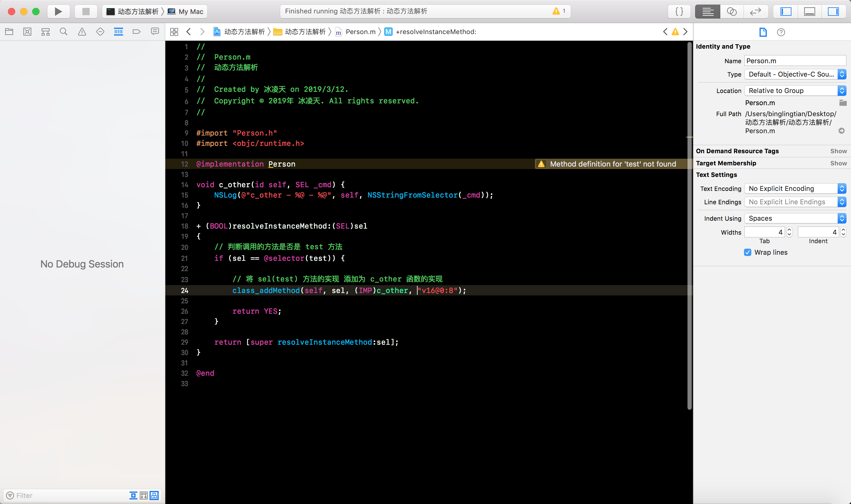This screenshot has width=851, height=504.
Task: Show the Version editor
Action: (755, 12)
